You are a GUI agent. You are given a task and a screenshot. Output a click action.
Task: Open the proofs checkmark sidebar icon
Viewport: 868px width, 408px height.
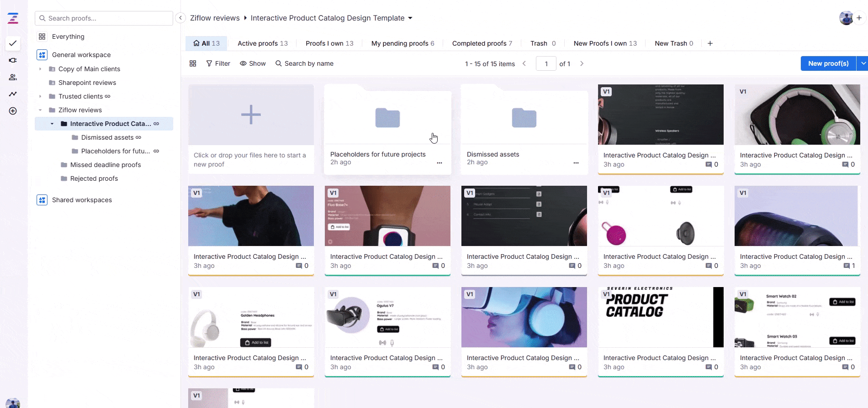click(13, 43)
